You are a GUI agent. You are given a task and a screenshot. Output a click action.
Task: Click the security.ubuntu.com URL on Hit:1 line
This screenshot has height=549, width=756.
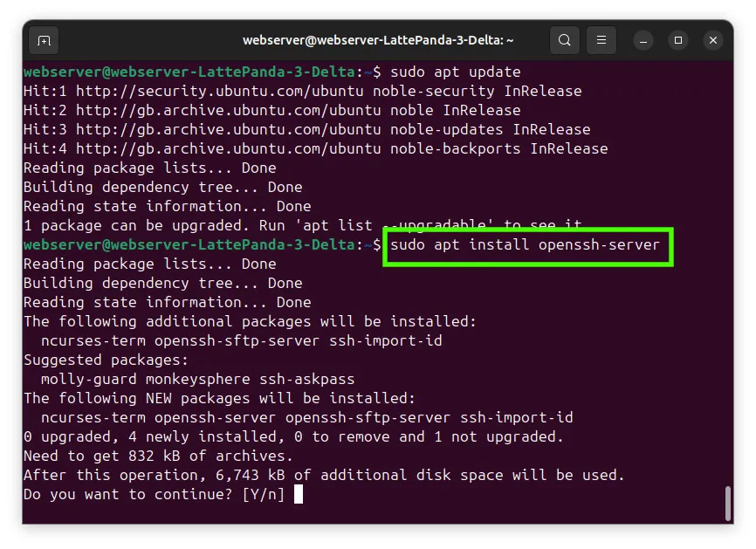pos(219,91)
